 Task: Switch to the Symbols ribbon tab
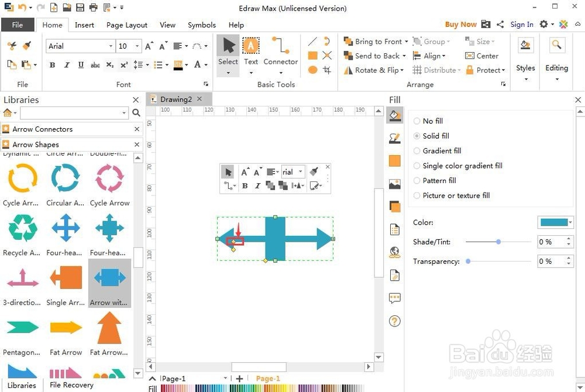click(202, 25)
